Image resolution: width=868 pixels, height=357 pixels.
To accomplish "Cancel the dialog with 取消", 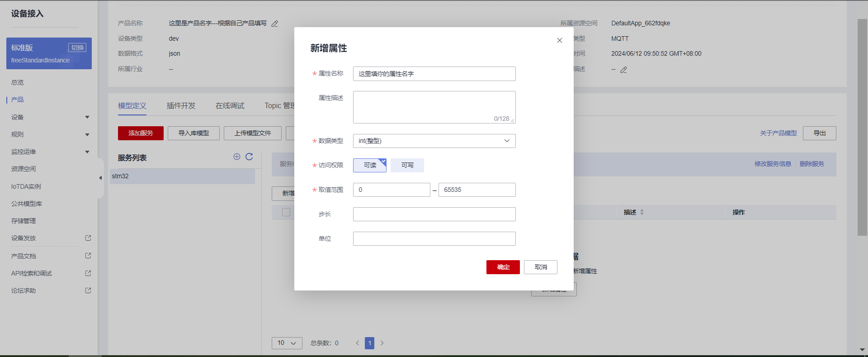I will pos(541,267).
